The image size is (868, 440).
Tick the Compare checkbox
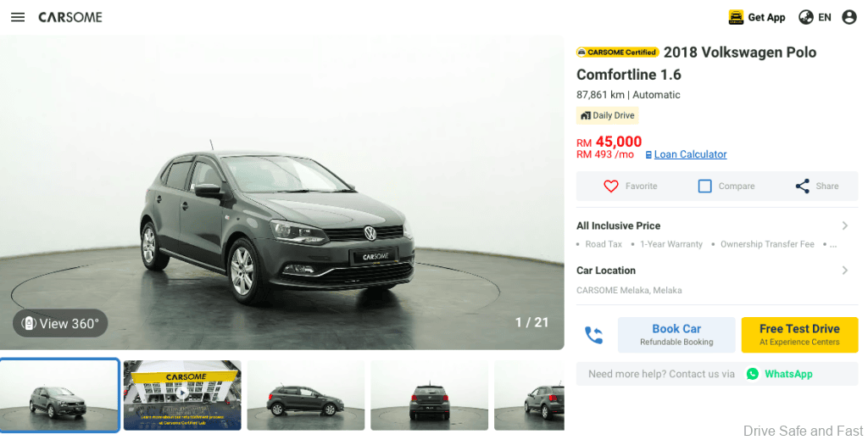pos(704,186)
